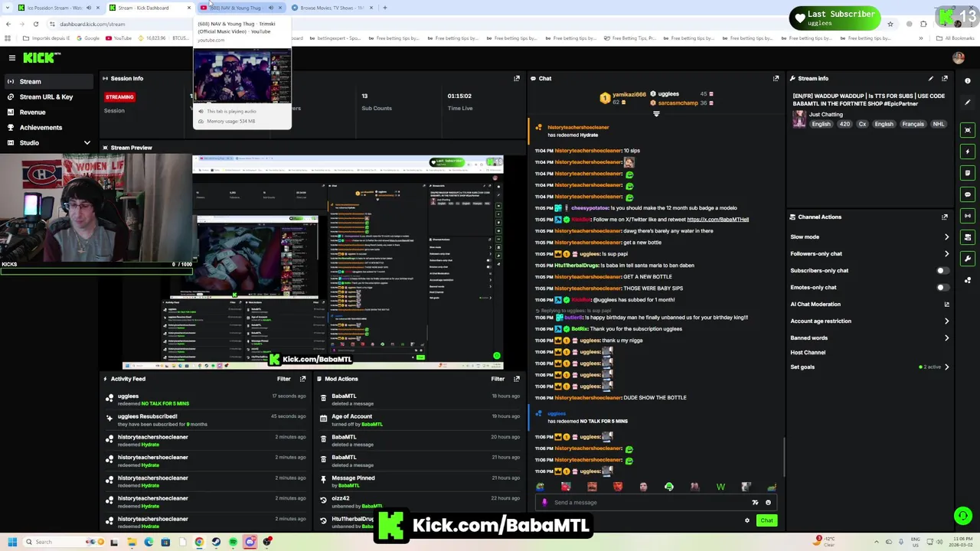Viewport: 980px width, 551px height.
Task: Click the chat bubble icon in right sidebar
Action: click(968, 194)
